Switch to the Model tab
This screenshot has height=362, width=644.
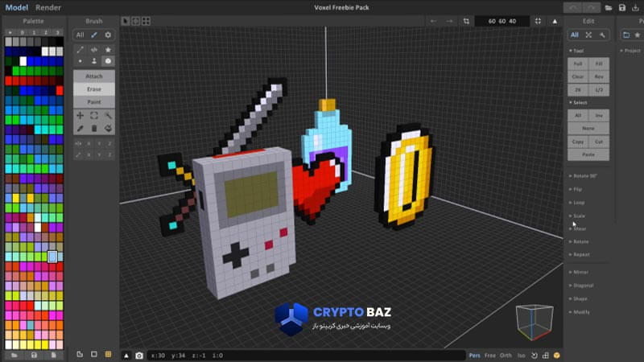point(16,7)
